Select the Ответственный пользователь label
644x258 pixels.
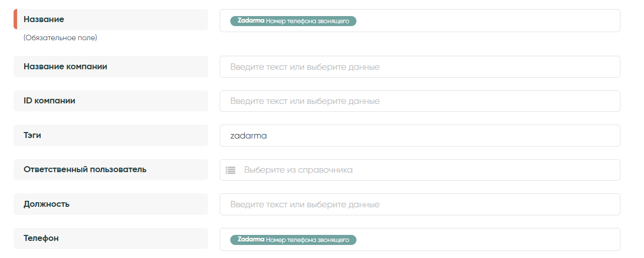(85, 170)
